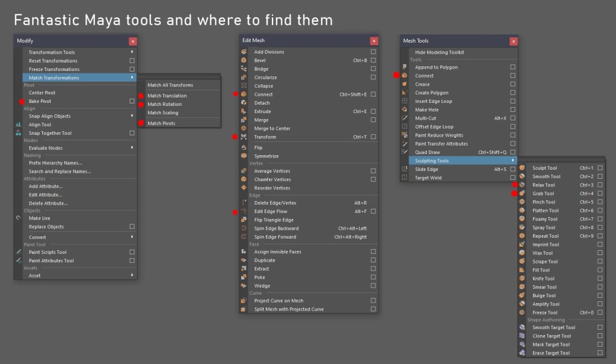Click Match Transformations tear-off handle
Screen dimensions: 616x364
179,77
